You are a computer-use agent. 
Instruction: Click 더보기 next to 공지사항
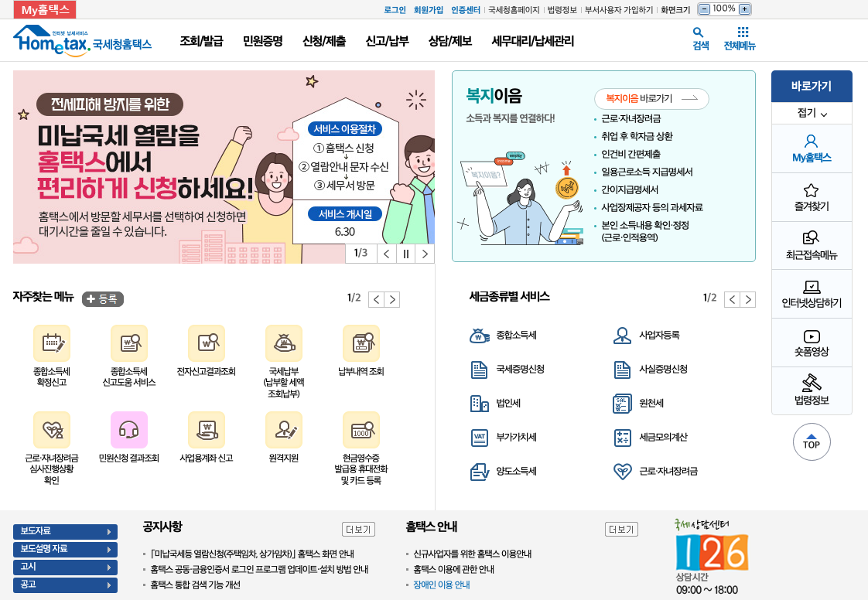coord(358,530)
